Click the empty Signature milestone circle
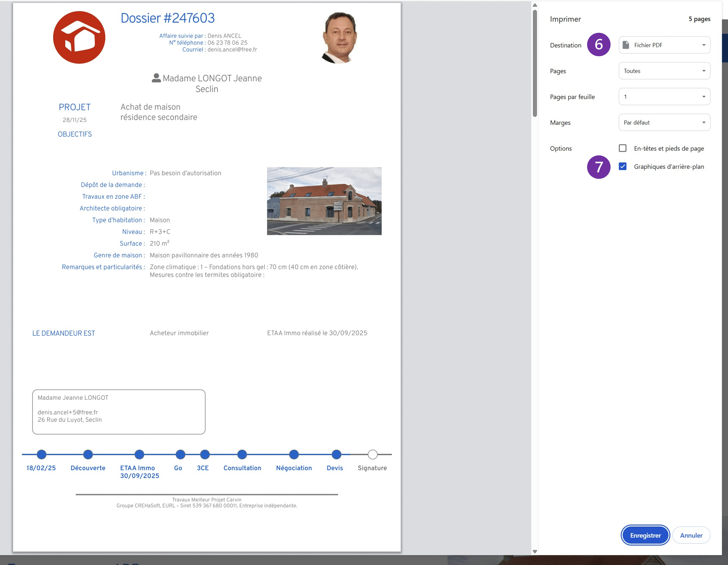 pos(372,454)
